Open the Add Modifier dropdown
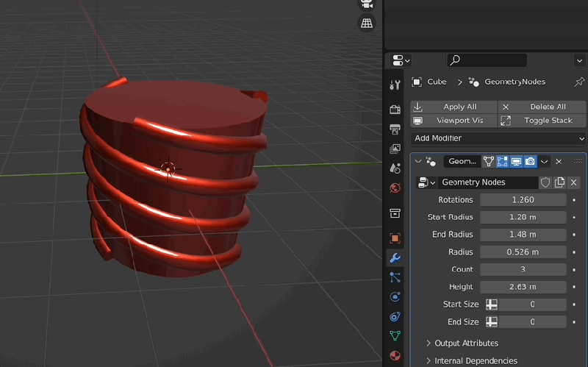 [498, 138]
